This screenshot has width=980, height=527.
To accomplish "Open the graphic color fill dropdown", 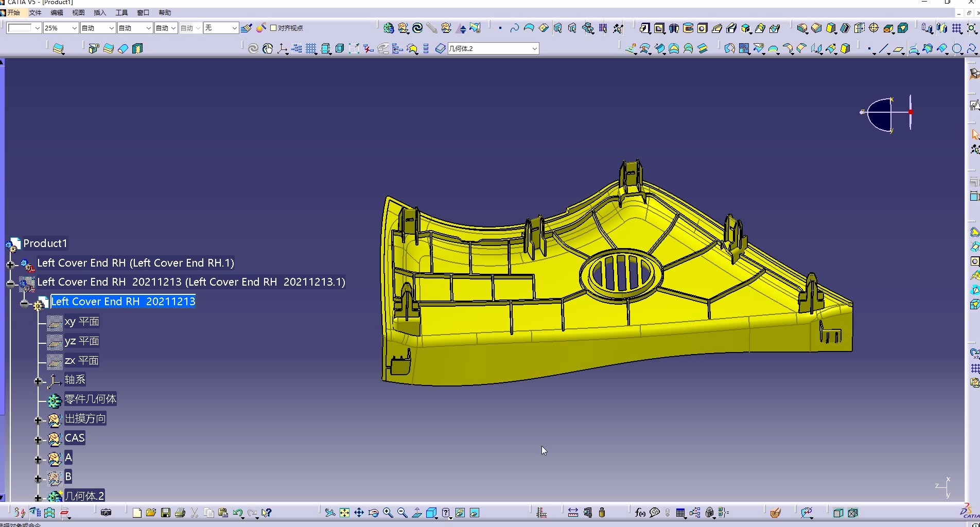I will tap(37, 28).
